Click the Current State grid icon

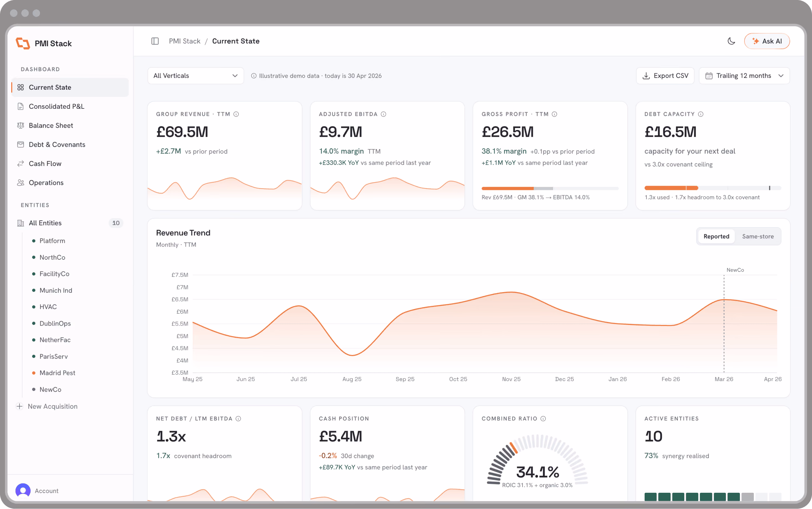point(21,87)
